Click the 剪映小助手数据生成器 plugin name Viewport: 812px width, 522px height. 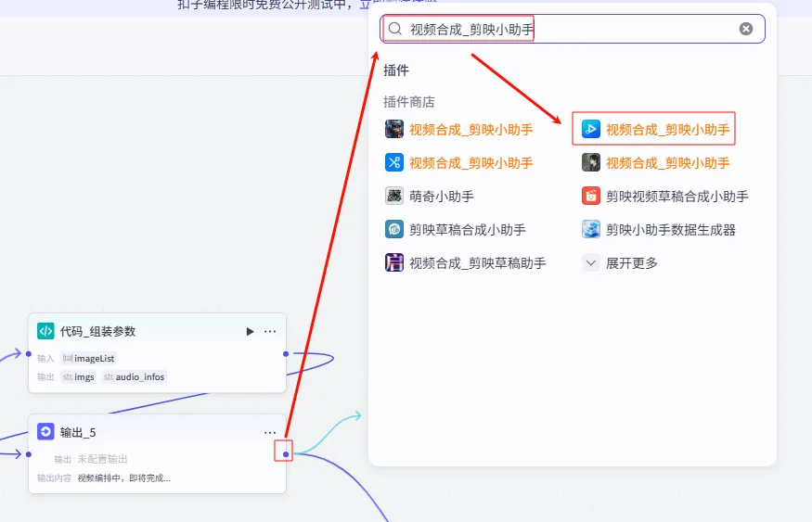pos(671,230)
